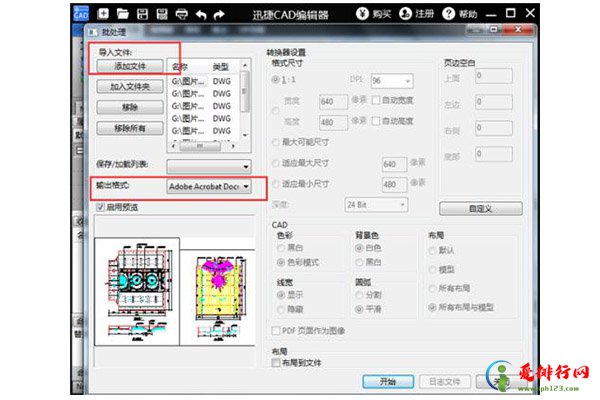Select the 适应最大尺寸 radio button
Screen dimensions: 600x400
(x=276, y=163)
